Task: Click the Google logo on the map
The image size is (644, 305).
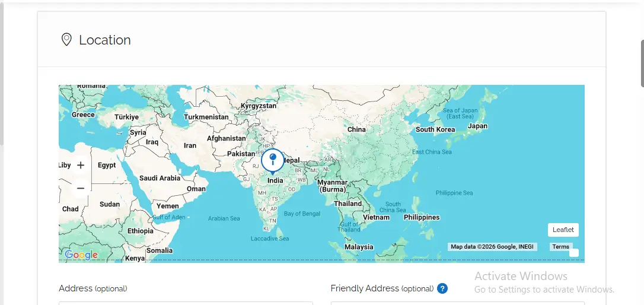Action: (x=81, y=255)
